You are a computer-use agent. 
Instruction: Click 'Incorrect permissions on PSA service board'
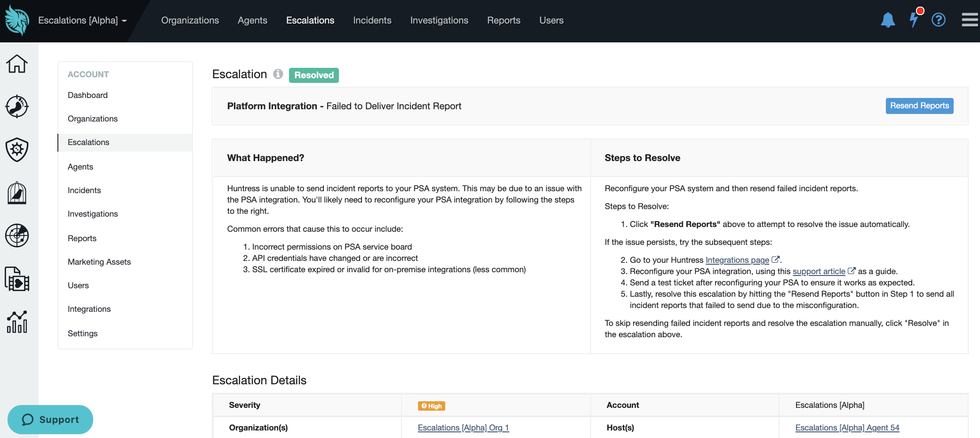coord(332,247)
